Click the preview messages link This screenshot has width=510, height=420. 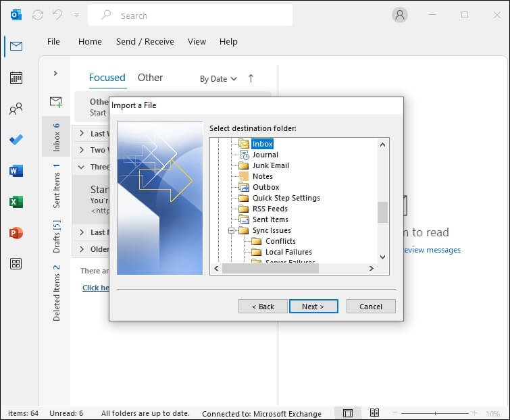tap(432, 250)
